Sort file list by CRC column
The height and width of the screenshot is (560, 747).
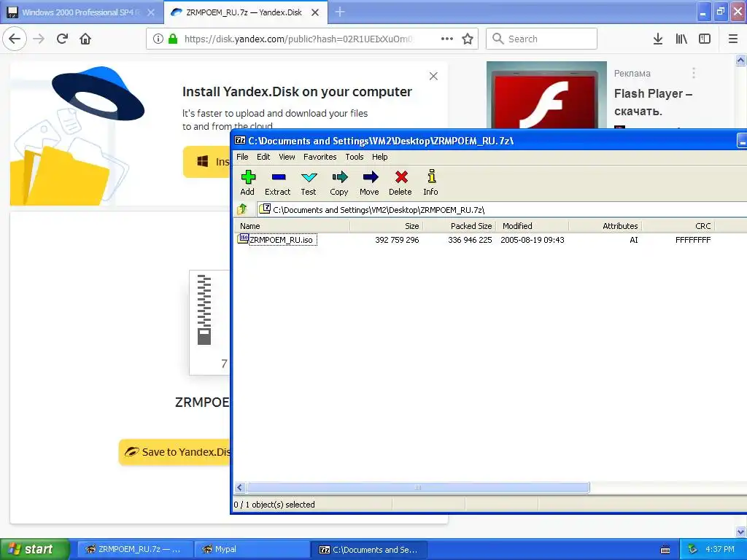[x=678, y=226]
